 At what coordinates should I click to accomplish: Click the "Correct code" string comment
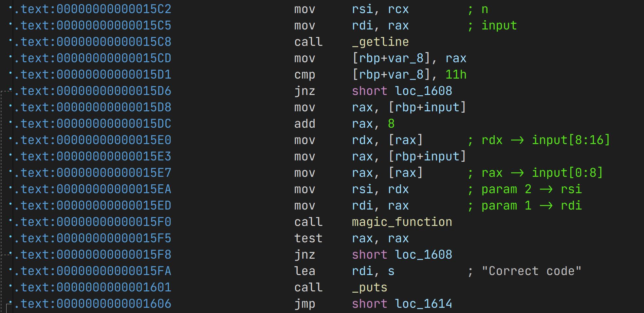531,271
